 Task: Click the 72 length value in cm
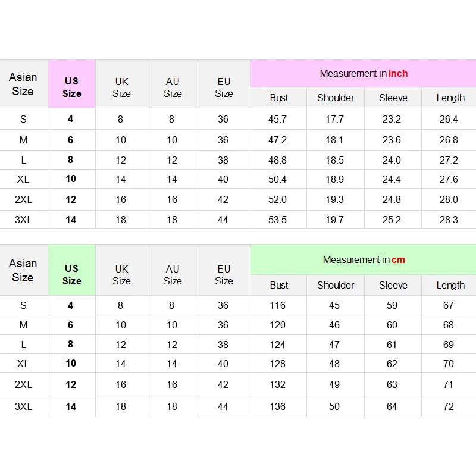449,406
